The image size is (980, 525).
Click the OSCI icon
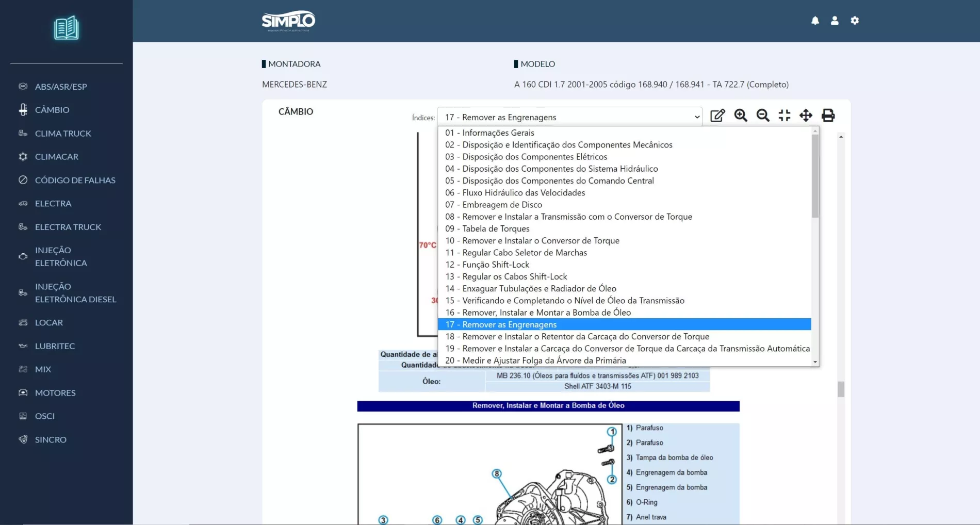[23, 416]
